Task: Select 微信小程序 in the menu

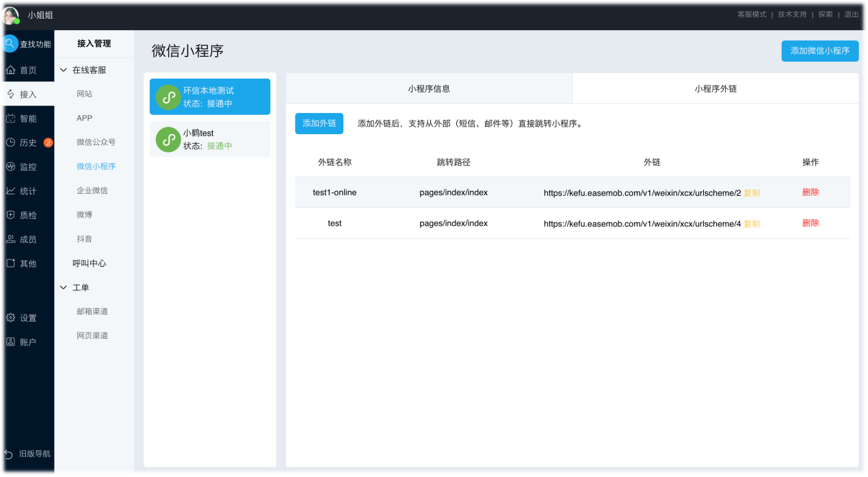Action: coord(96,166)
